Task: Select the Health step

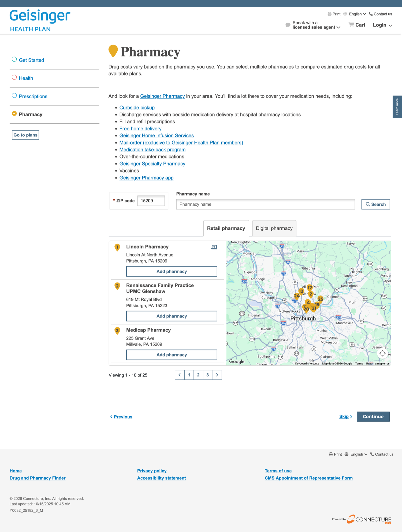Action: [26, 78]
